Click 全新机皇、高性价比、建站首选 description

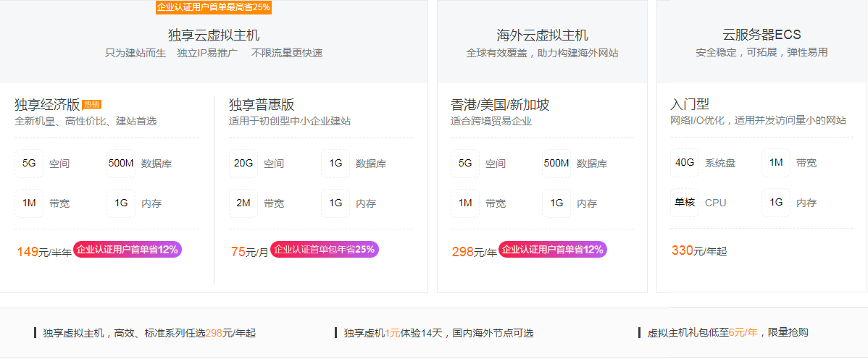(85, 121)
